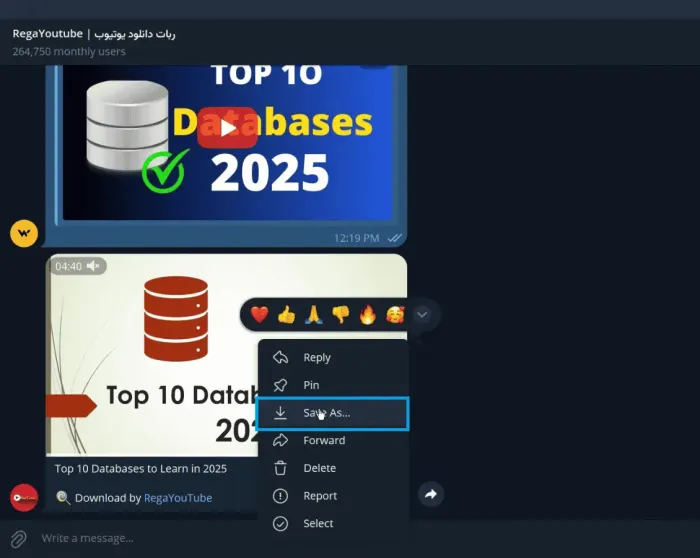Open the Top 10 Databases video thumbnail

(x=152, y=355)
